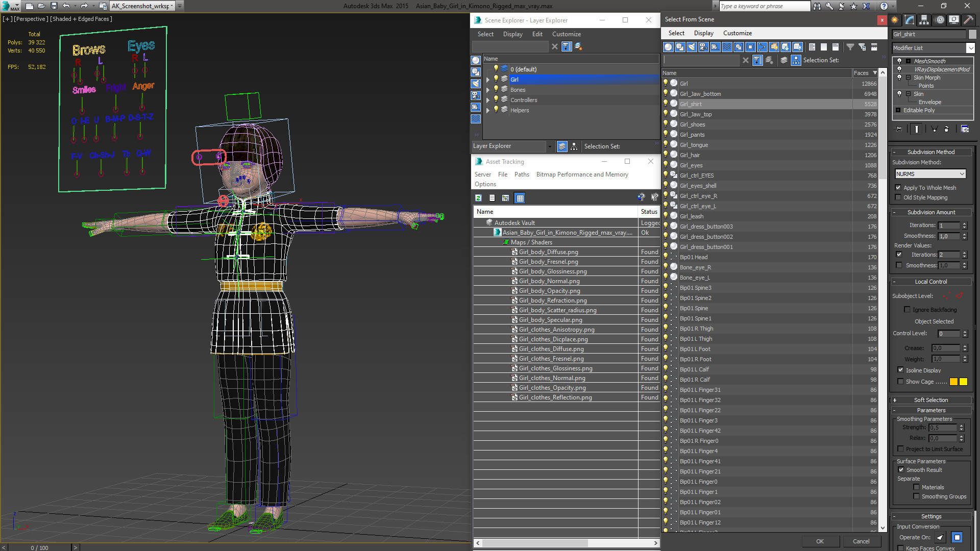Collapse Skin Morph sub-objects in stack

[x=909, y=78]
